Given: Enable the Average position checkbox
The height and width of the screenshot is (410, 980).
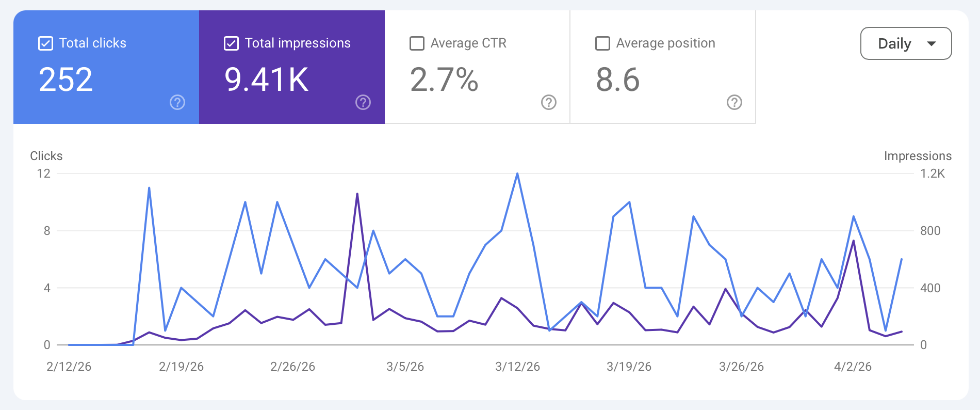Looking at the screenshot, I should tap(602, 43).
